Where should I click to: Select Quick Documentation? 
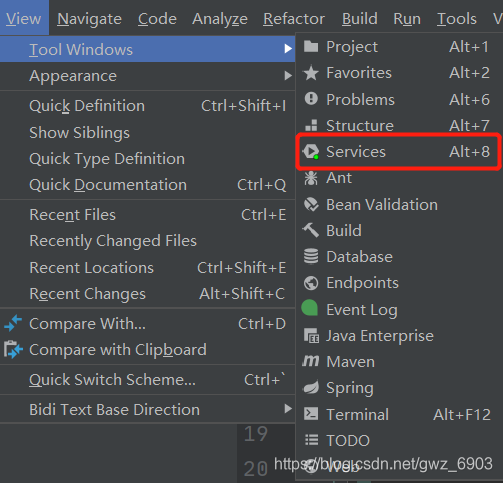(147, 185)
